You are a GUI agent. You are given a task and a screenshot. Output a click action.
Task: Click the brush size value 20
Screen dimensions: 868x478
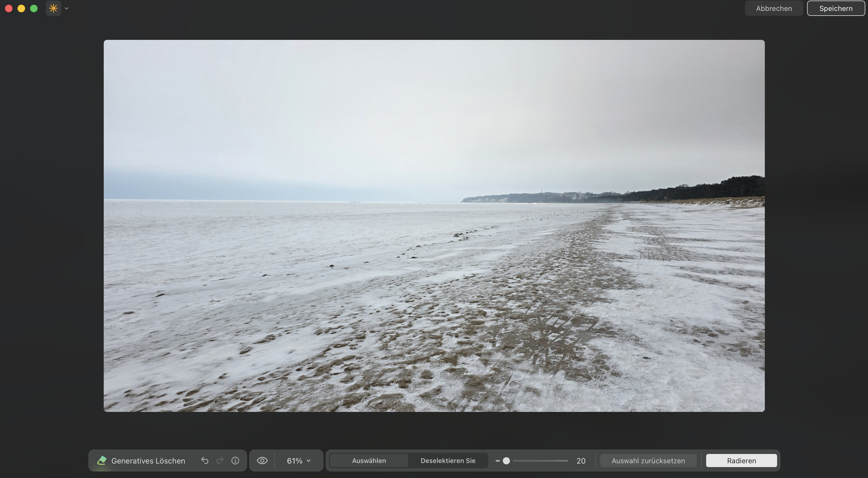pos(581,461)
